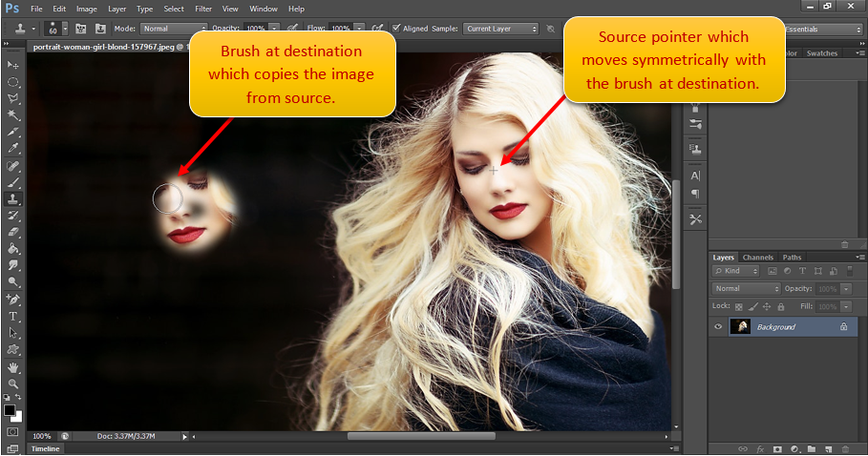Toggle Quick Mask mode icon

(x=12, y=432)
